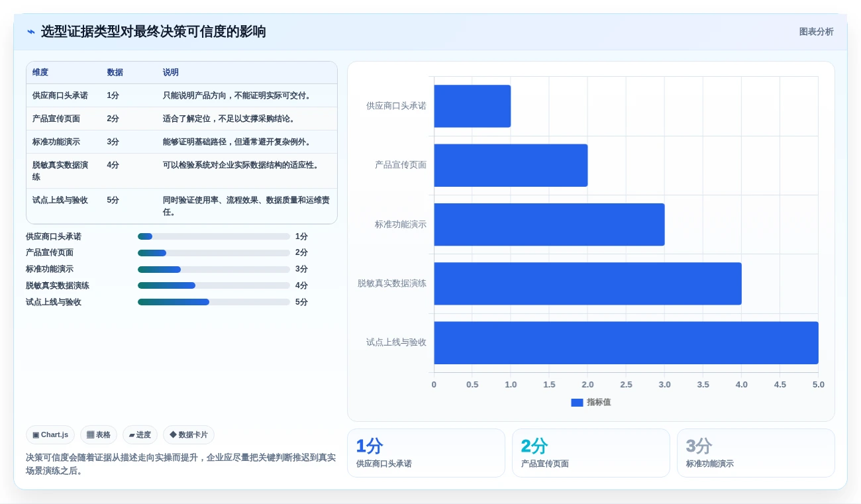The height and width of the screenshot is (504, 861).
Task: Click the lightning icon beside the title
Action: tap(31, 32)
